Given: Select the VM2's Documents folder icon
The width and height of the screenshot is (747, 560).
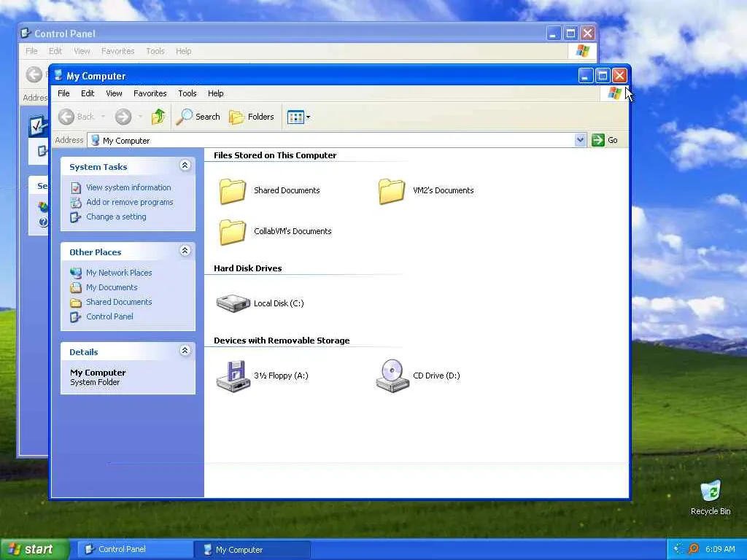Looking at the screenshot, I should tap(392, 191).
